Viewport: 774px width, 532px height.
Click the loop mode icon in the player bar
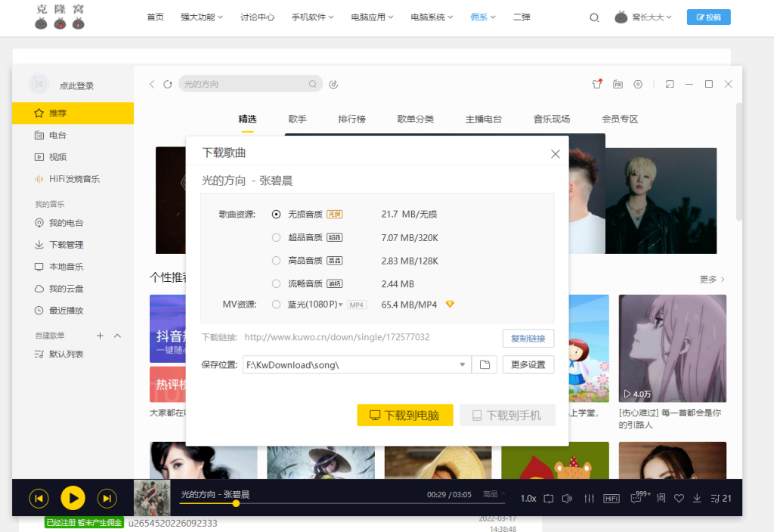click(549, 499)
